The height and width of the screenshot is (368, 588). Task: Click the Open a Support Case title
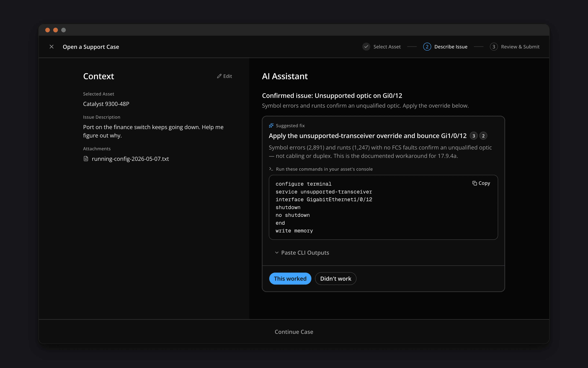[91, 47]
